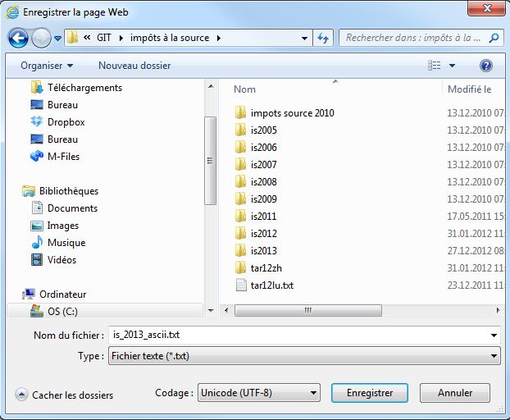Collapse folders with 'Cacher les dossiers'
The width and height of the screenshot is (510, 420).
(65, 395)
